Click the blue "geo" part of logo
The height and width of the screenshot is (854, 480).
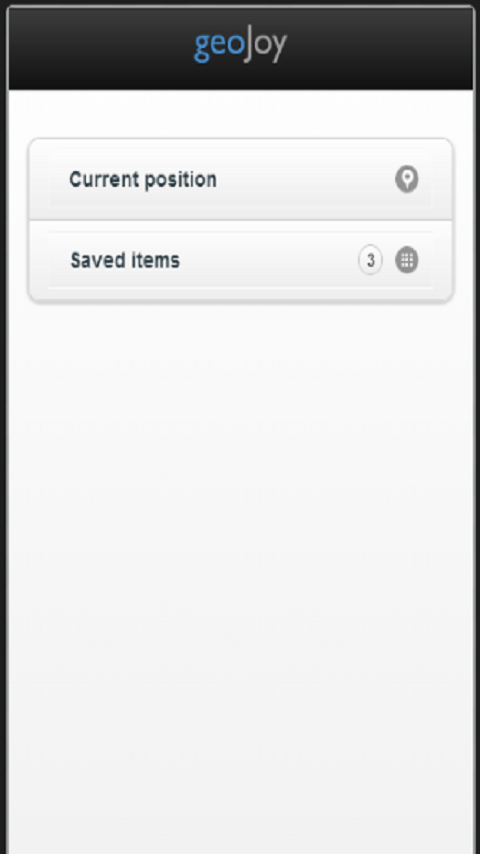[218, 48]
